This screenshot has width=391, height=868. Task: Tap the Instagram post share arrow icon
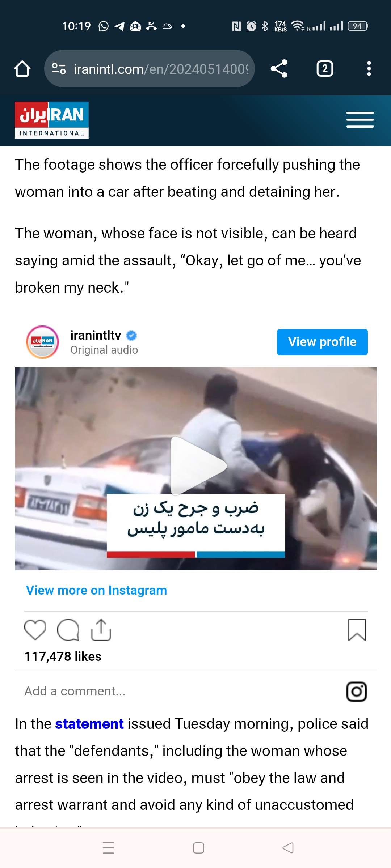point(101,630)
